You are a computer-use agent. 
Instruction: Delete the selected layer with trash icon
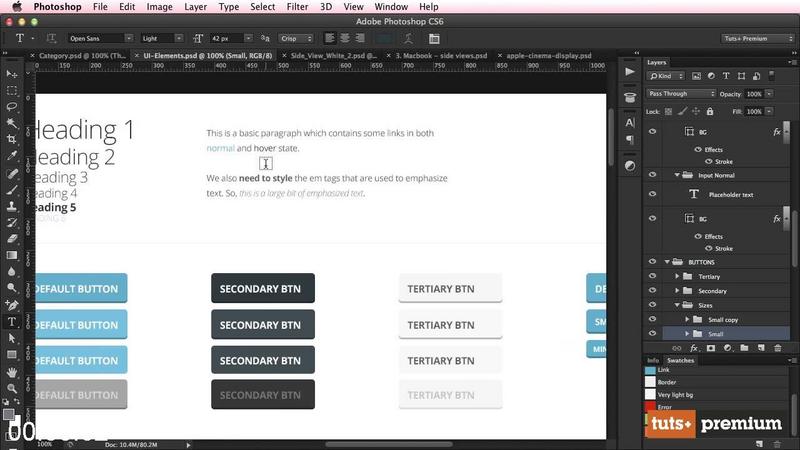(x=778, y=348)
